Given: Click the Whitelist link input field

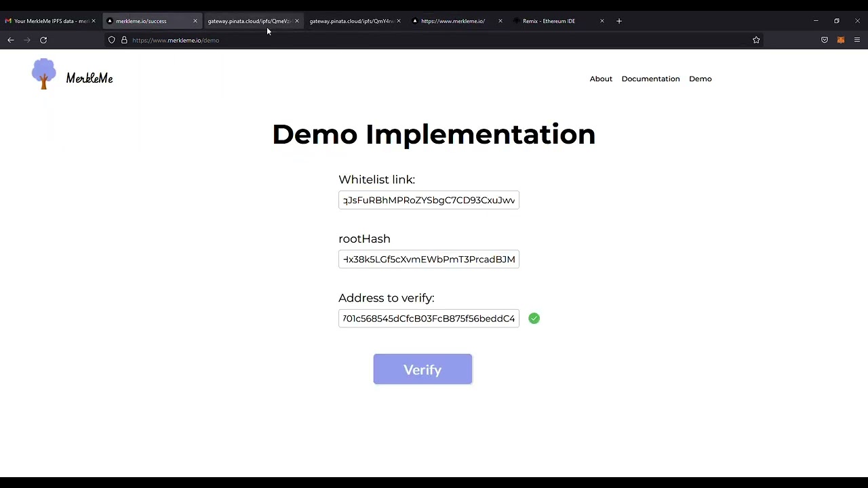Looking at the screenshot, I should [x=429, y=200].
